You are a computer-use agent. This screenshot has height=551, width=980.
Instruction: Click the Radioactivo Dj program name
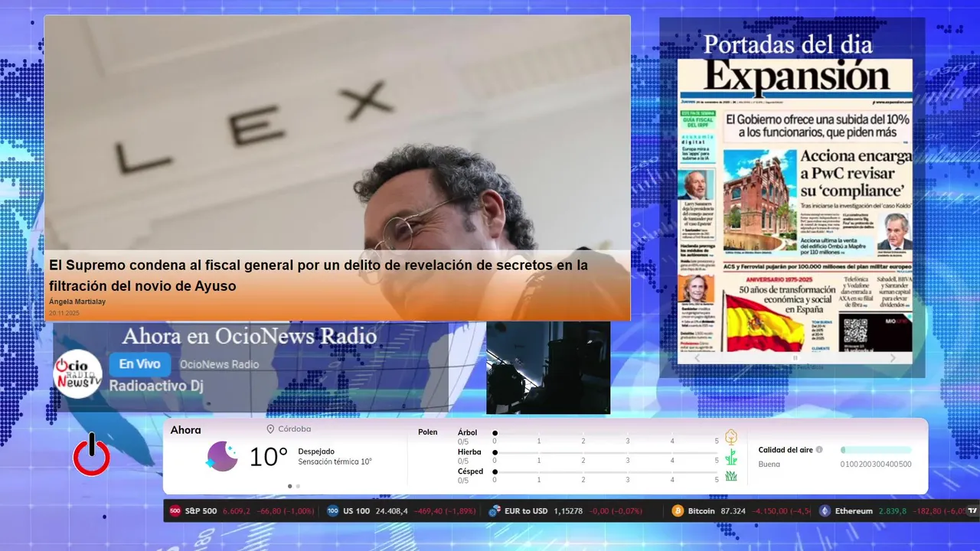[155, 386]
